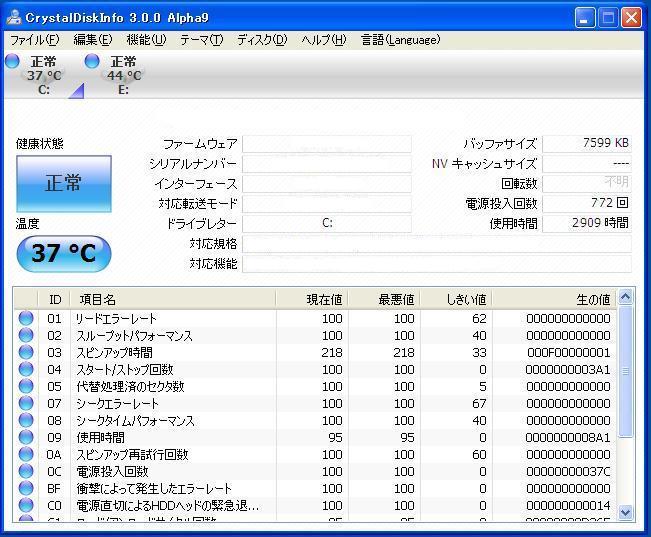Click status orb for 08 シークタイムパフォーマンス

click(x=26, y=420)
